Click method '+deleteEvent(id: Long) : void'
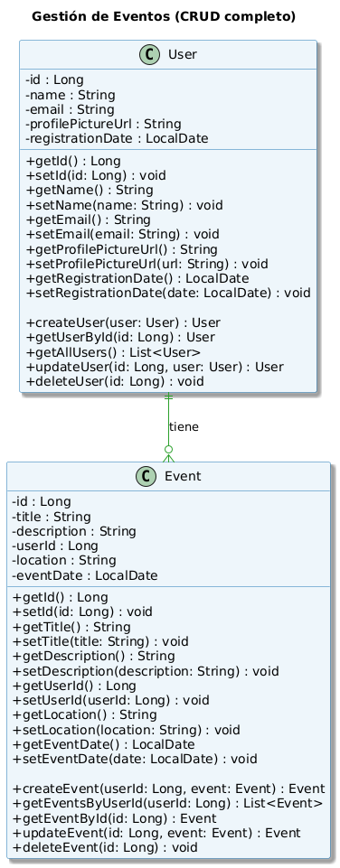This screenshot has height=868, width=340. coord(105,847)
